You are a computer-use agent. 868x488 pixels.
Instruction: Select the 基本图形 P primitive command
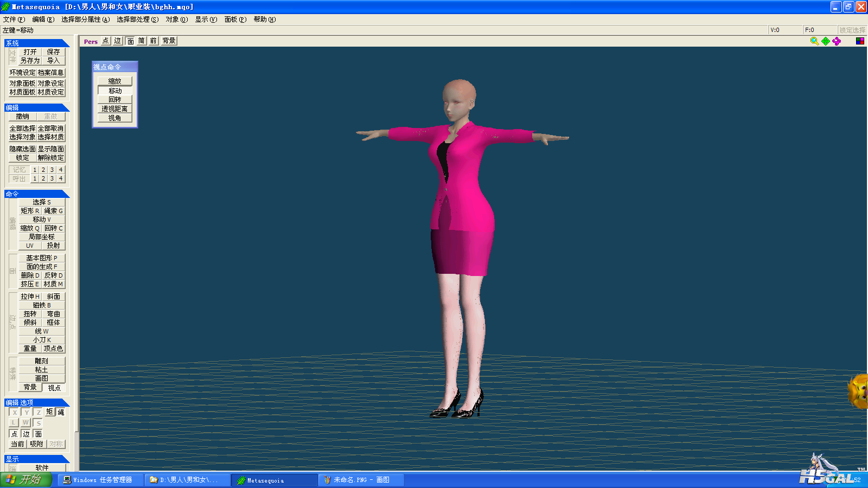(42, 258)
